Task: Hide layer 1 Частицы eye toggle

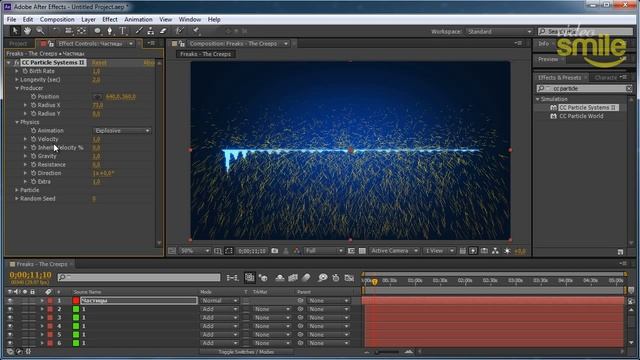Action: 10,300
